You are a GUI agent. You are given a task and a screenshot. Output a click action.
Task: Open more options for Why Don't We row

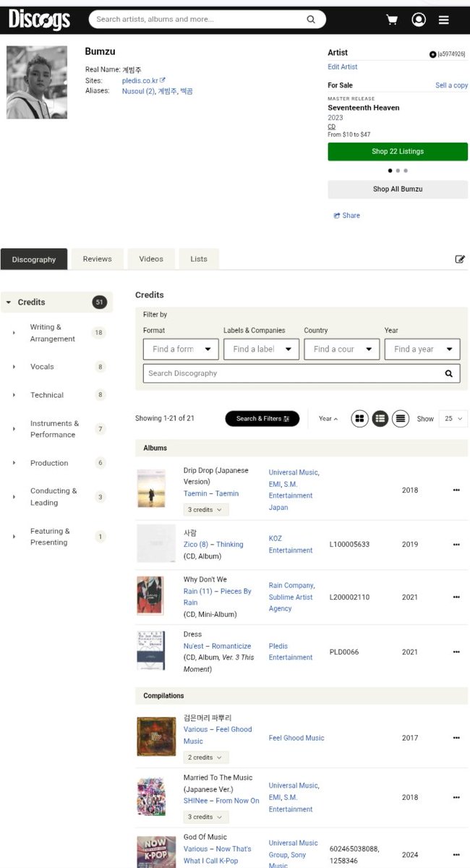[x=456, y=597]
